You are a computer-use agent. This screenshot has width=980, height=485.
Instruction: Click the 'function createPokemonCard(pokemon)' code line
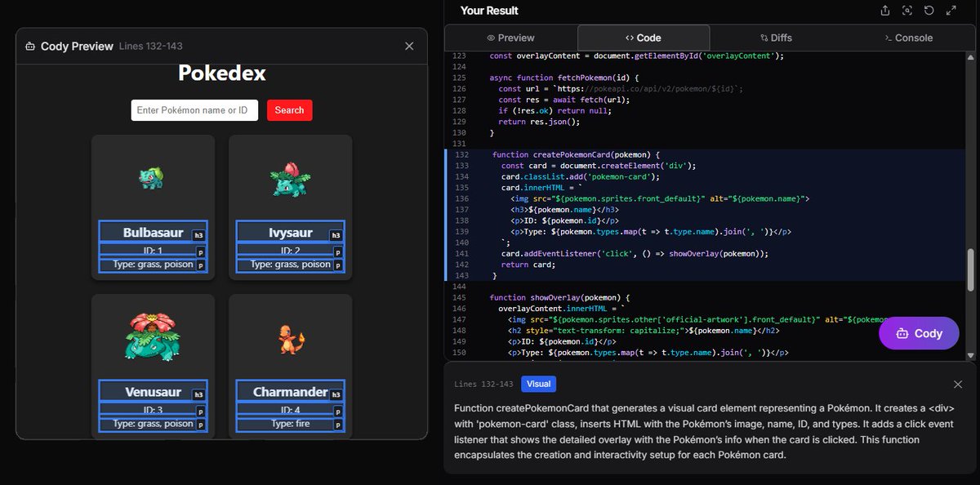point(576,154)
